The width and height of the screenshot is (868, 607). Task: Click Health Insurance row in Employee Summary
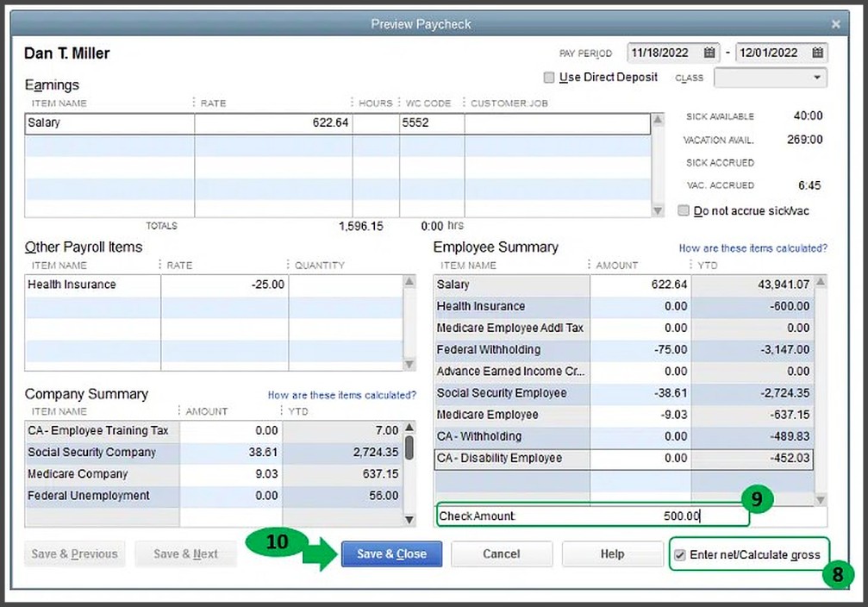click(624, 306)
